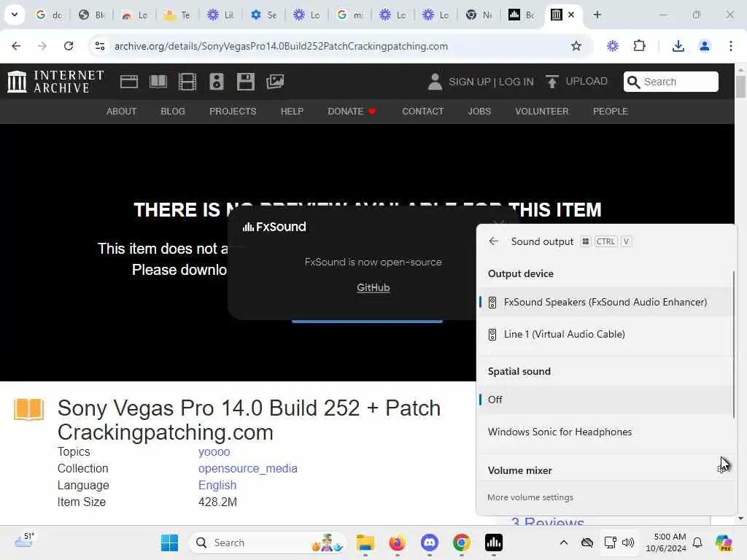Viewport: 747px width, 560px height.
Task: Show hidden system tray icons chevron
Action: coord(564,542)
